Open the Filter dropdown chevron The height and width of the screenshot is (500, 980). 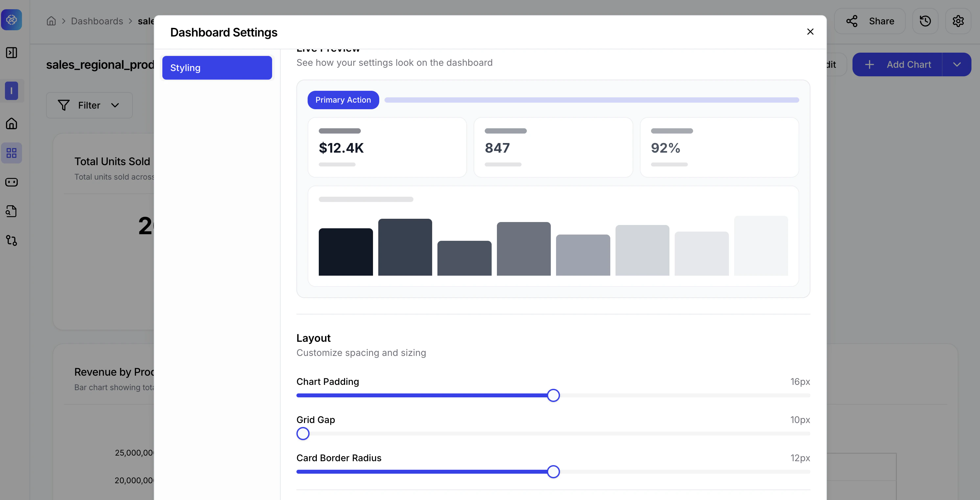pyautogui.click(x=115, y=105)
